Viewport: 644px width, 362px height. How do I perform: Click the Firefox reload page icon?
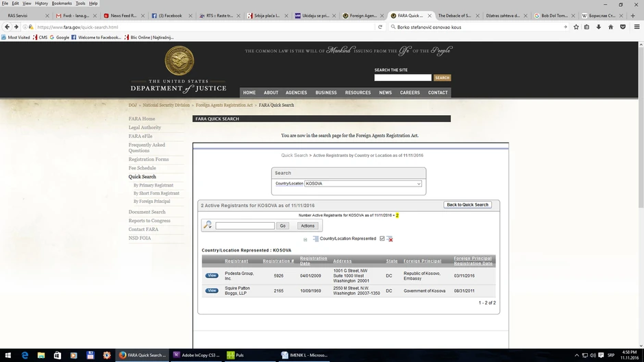pyautogui.click(x=380, y=27)
